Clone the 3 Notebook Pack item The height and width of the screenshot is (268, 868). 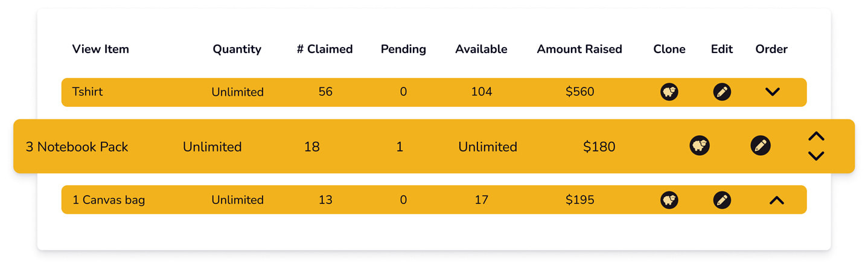700,145
